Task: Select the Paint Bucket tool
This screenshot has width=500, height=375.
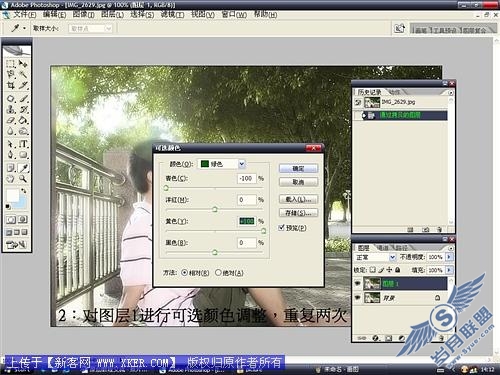Action: (x=23, y=120)
